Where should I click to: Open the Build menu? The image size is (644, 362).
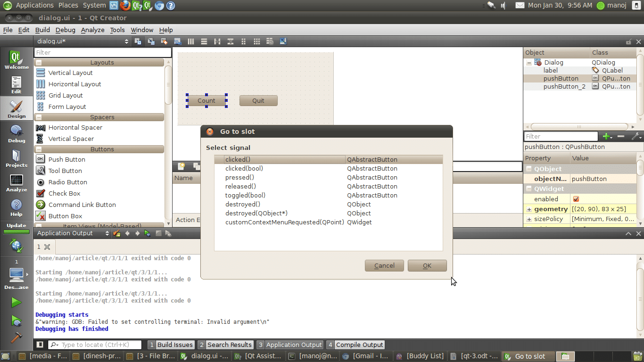[x=42, y=30]
